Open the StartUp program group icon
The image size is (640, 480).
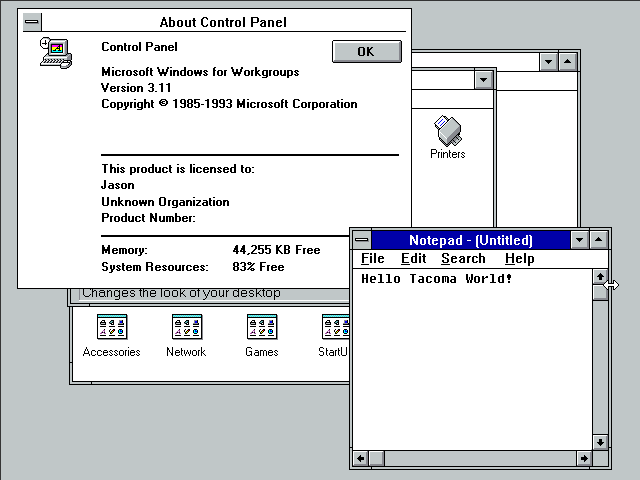pyautogui.click(x=334, y=336)
